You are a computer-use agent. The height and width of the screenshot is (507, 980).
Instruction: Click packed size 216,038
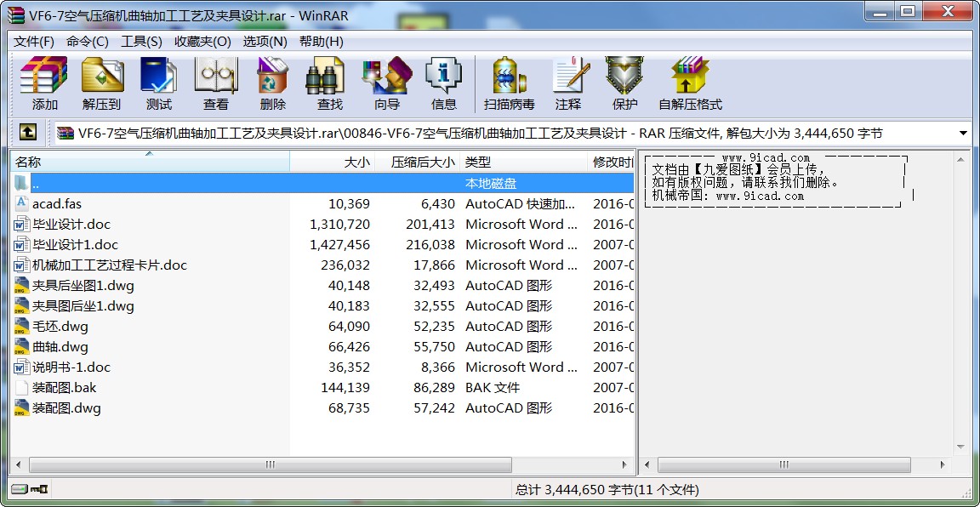[430, 244]
